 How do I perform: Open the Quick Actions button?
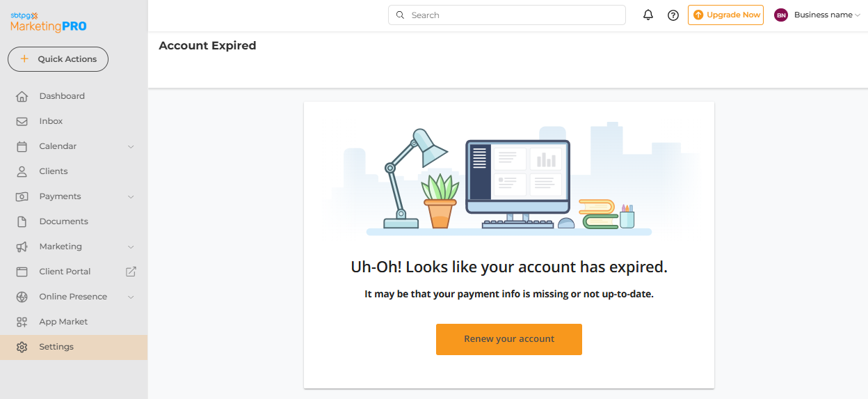click(58, 59)
